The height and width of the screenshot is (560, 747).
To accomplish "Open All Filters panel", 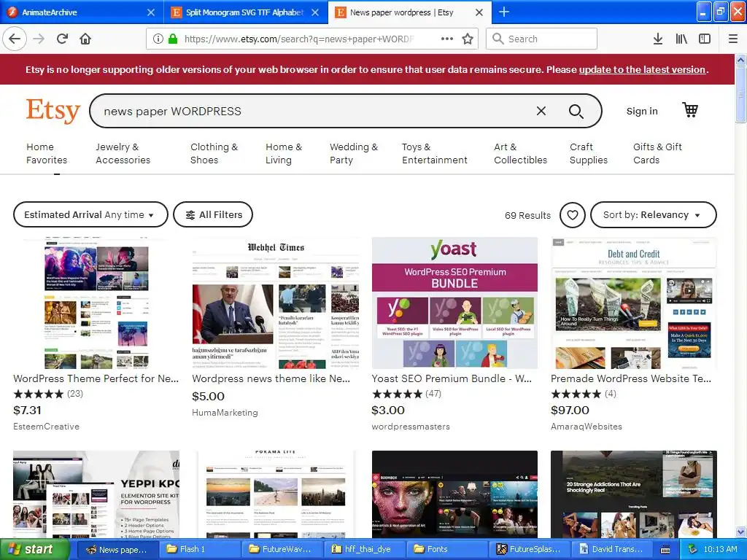I will click(213, 215).
